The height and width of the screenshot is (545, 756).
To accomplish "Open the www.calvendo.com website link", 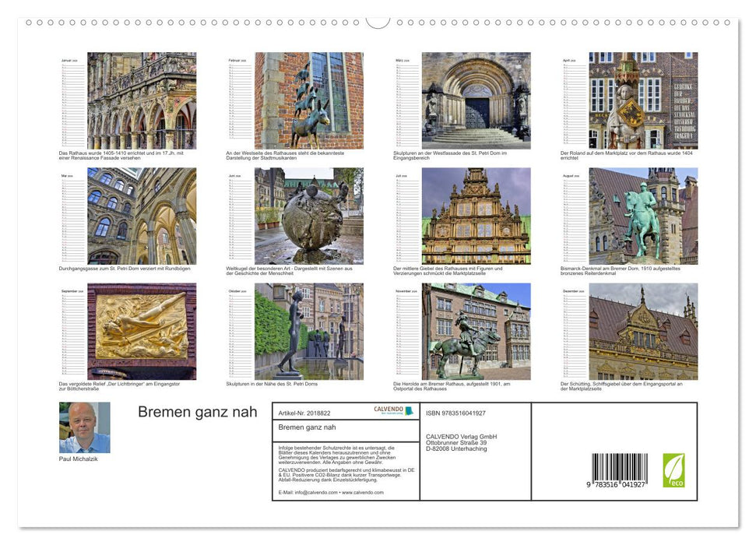I will pos(362,493).
